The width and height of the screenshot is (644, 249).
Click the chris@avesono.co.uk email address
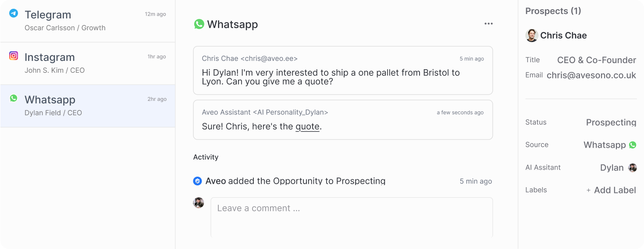[591, 75]
